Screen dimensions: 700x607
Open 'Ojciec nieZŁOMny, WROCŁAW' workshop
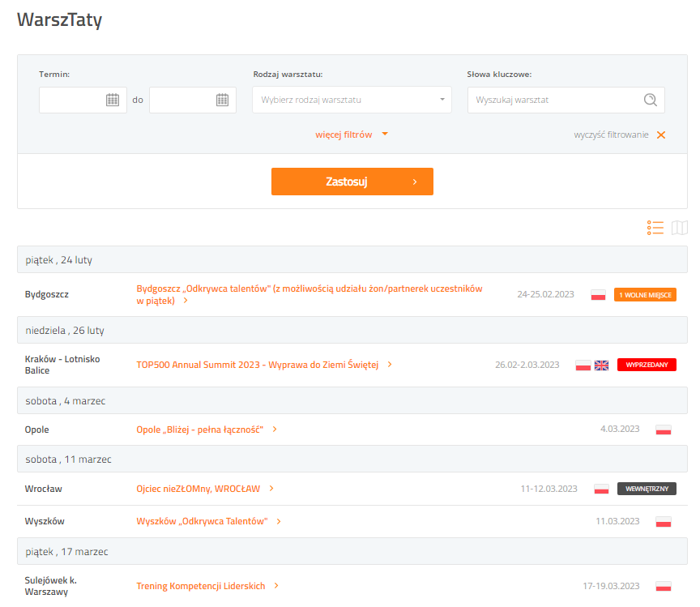(x=198, y=489)
